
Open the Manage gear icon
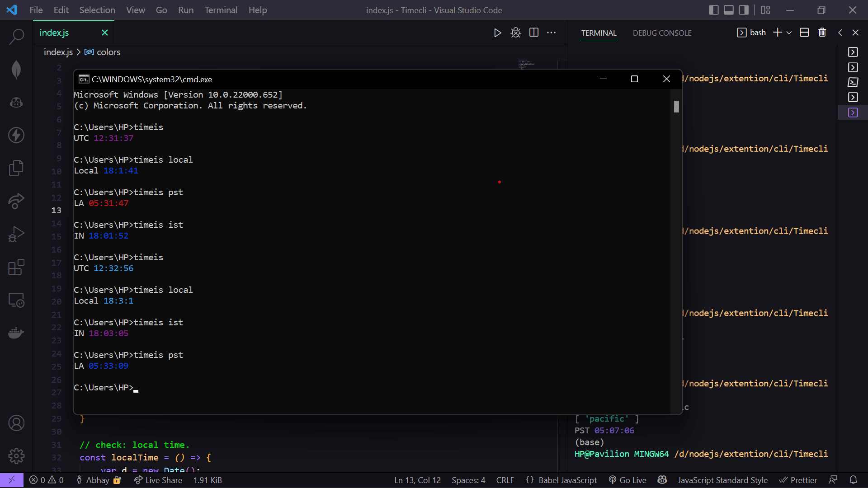click(x=16, y=455)
